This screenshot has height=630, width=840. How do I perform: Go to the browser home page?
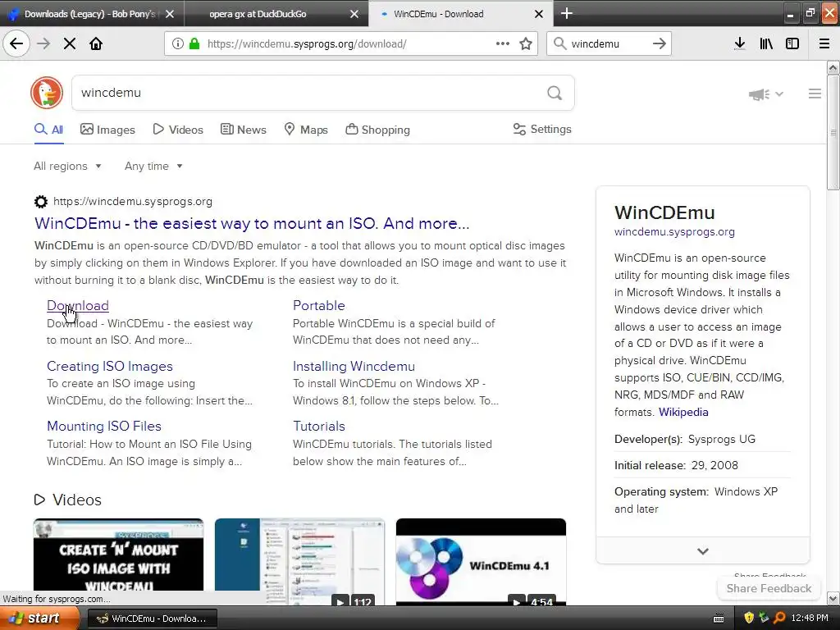pyautogui.click(x=96, y=43)
